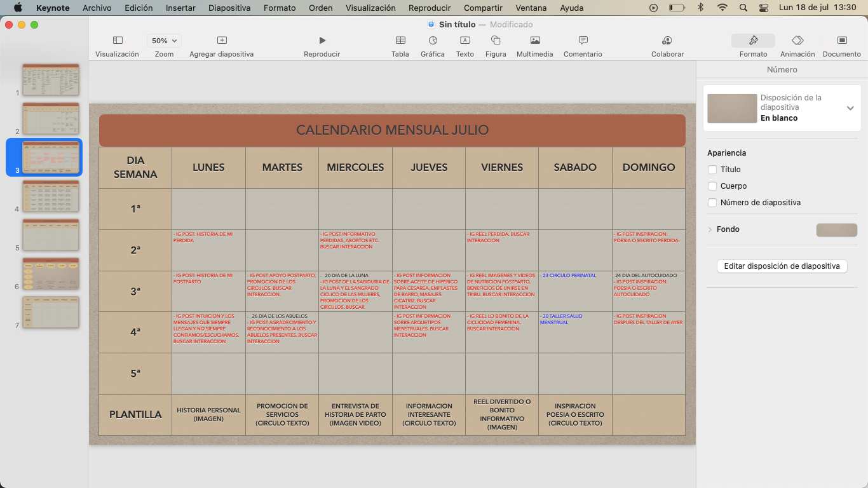
Task: Click the Agregar diapositiva button
Action: (221, 41)
